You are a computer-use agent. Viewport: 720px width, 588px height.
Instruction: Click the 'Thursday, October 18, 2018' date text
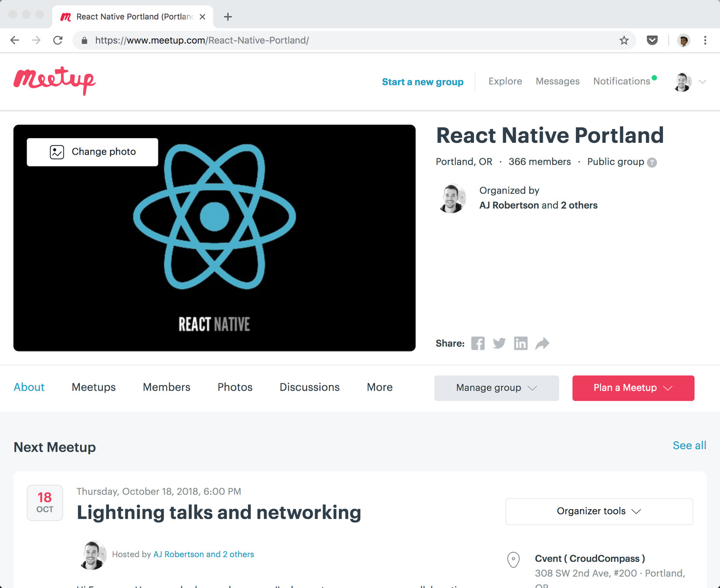coord(159,491)
